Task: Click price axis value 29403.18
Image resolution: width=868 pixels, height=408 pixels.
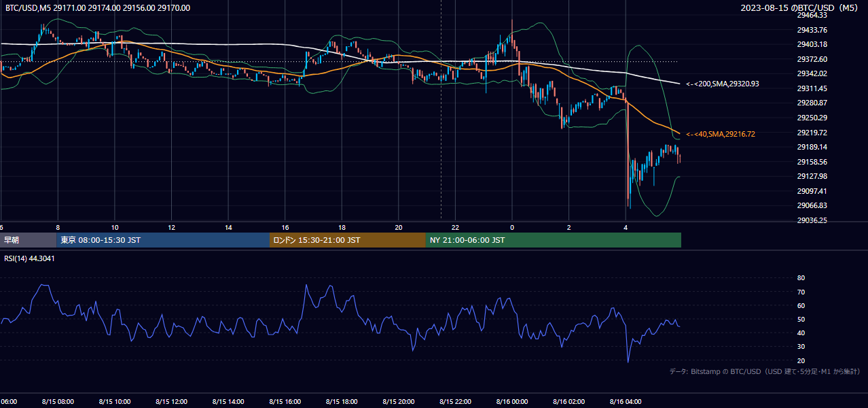Action: click(812, 44)
